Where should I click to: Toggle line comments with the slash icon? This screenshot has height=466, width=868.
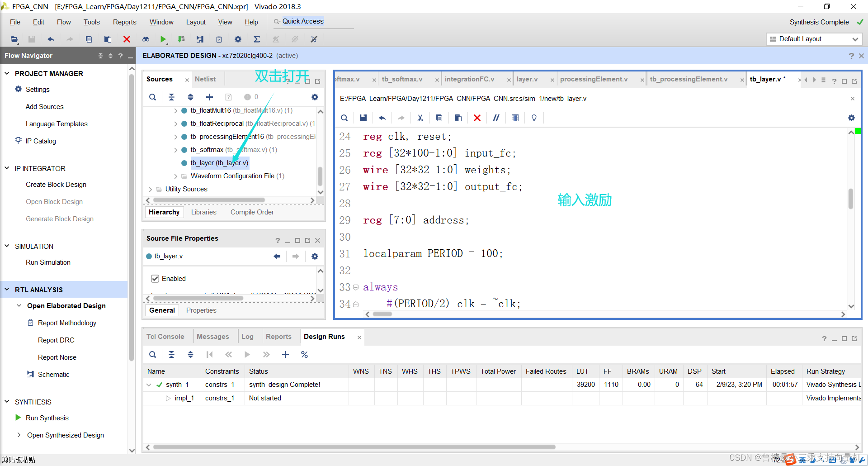point(496,118)
